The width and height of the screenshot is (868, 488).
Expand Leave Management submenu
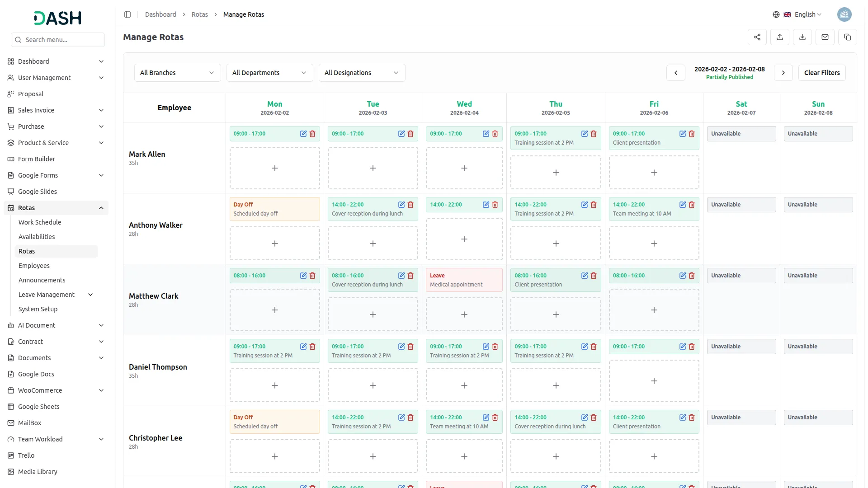point(90,295)
